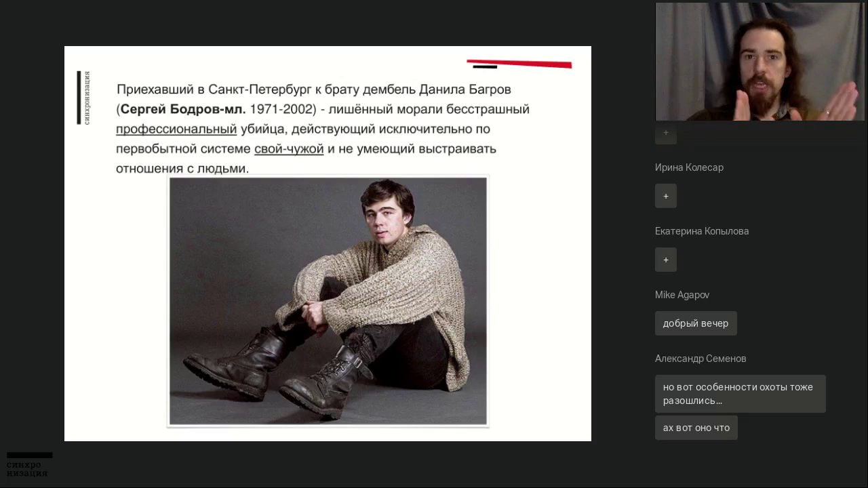Click the underlined word "профессиональный"
Image resolution: width=868 pixels, height=488 pixels.
click(x=176, y=129)
